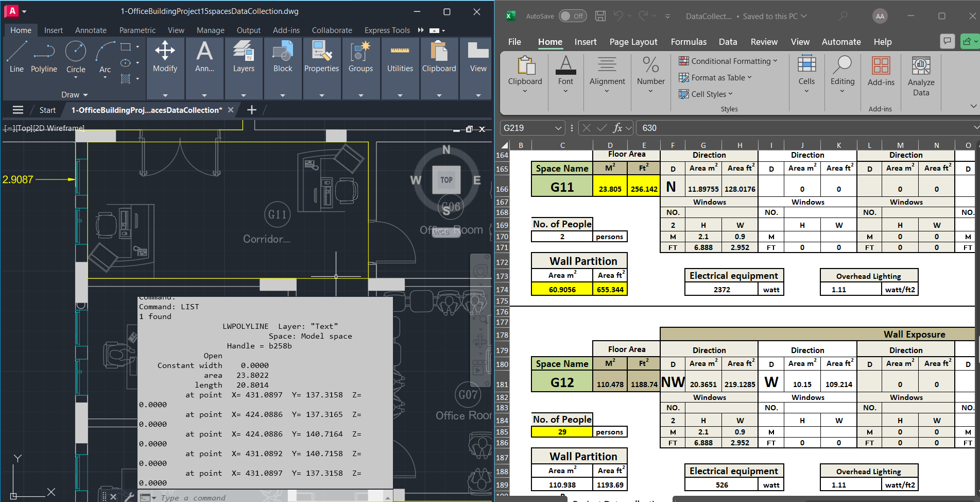Open Excel saved location dropdown
The image size is (980, 502).
803,16
